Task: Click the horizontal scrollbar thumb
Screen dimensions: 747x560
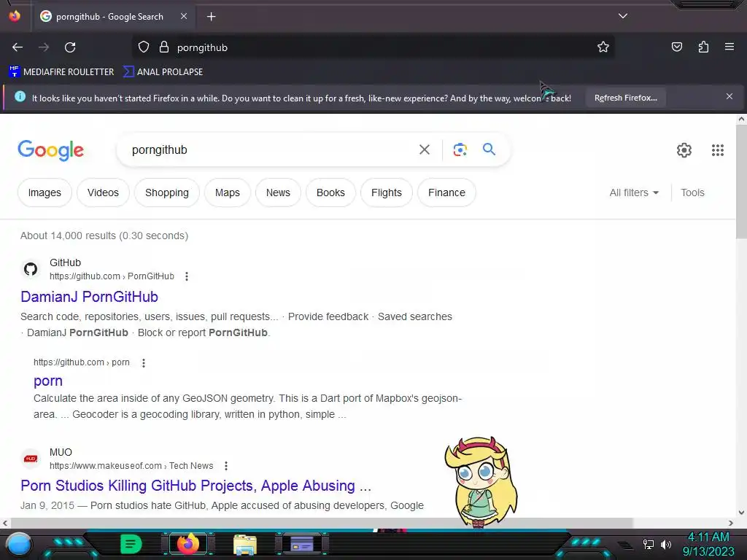Action: (x=321, y=523)
